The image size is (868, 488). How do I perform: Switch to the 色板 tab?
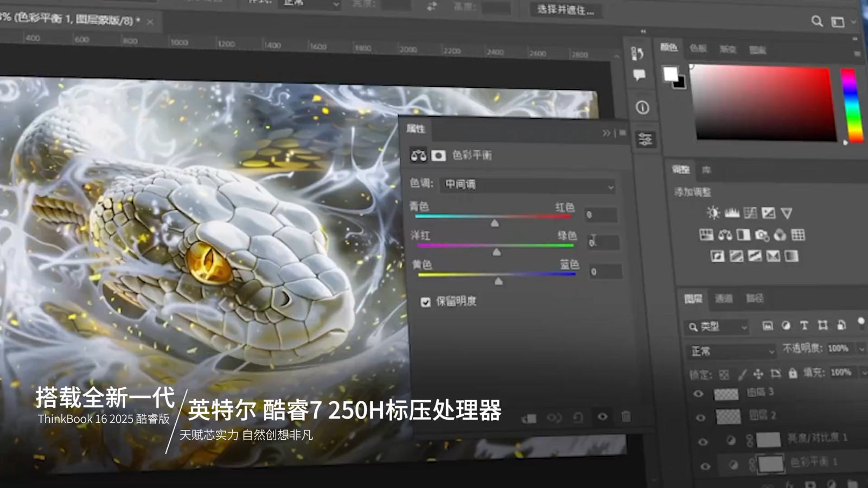click(698, 48)
